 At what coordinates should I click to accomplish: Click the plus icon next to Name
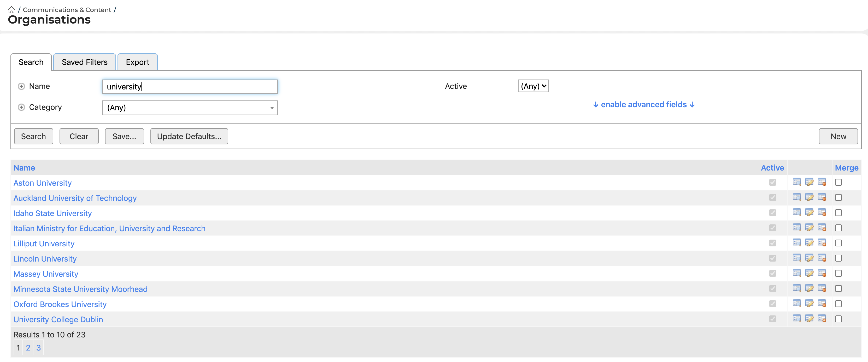21,86
